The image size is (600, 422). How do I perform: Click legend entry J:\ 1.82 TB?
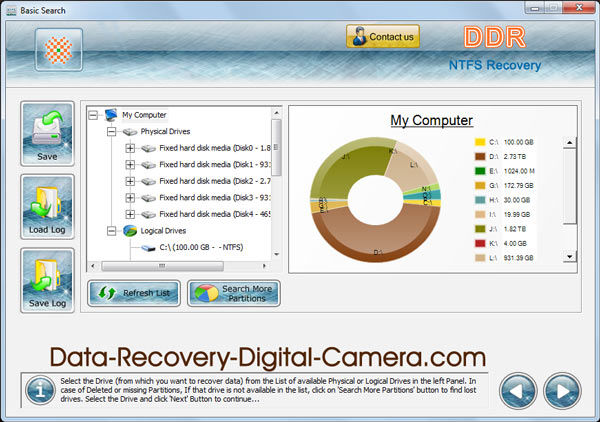click(501, 229)
